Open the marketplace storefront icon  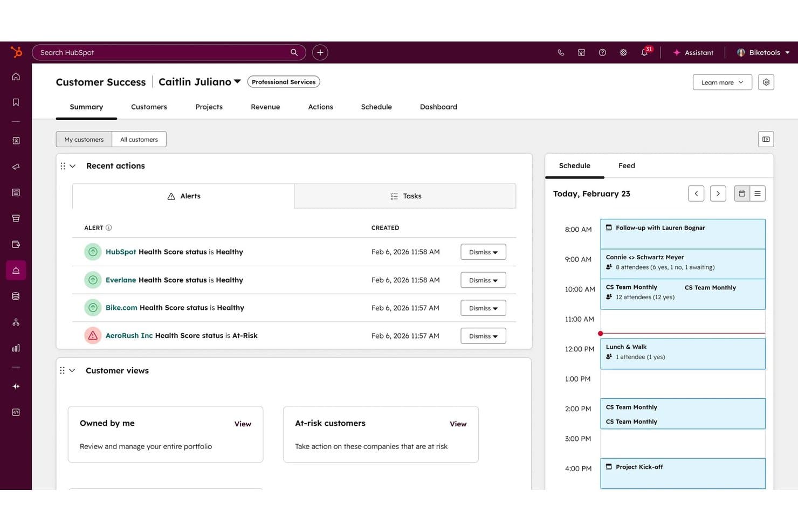581,52
